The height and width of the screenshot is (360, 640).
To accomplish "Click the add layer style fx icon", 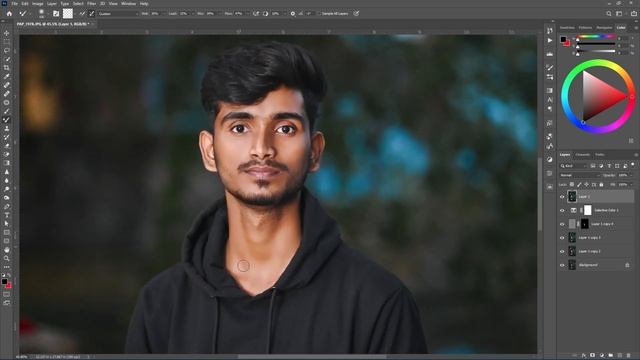I will 584,356.
